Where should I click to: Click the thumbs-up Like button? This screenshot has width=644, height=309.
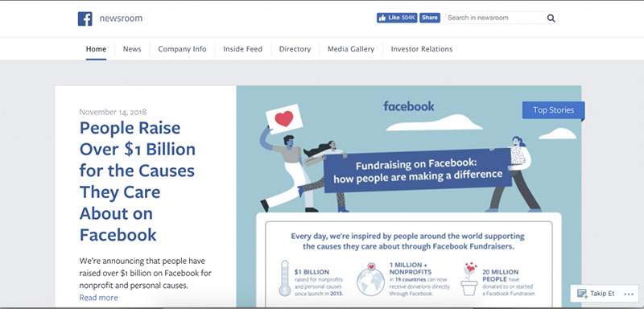397,18
